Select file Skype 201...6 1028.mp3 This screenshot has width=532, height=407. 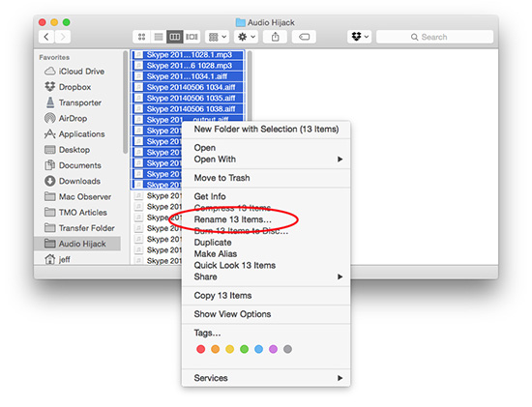click(188, 66)
